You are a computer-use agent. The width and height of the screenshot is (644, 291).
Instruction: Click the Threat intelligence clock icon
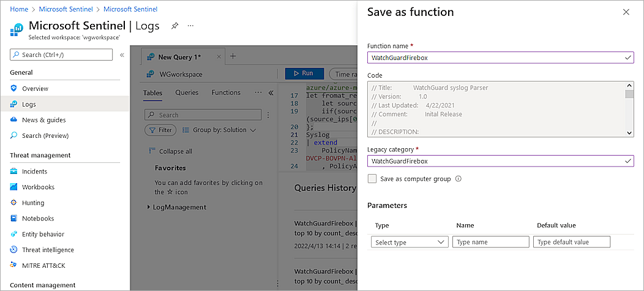point(14,249)
